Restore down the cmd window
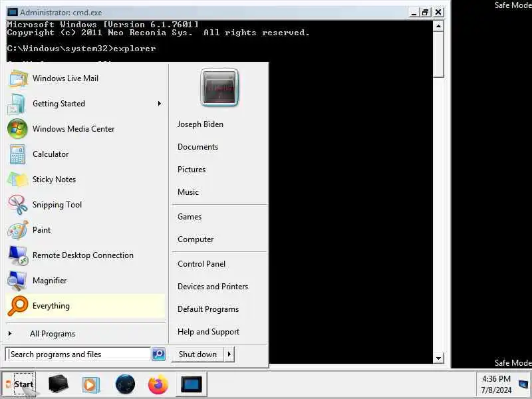532x399 pixels. pyautogui.click(x=425, y=13)
